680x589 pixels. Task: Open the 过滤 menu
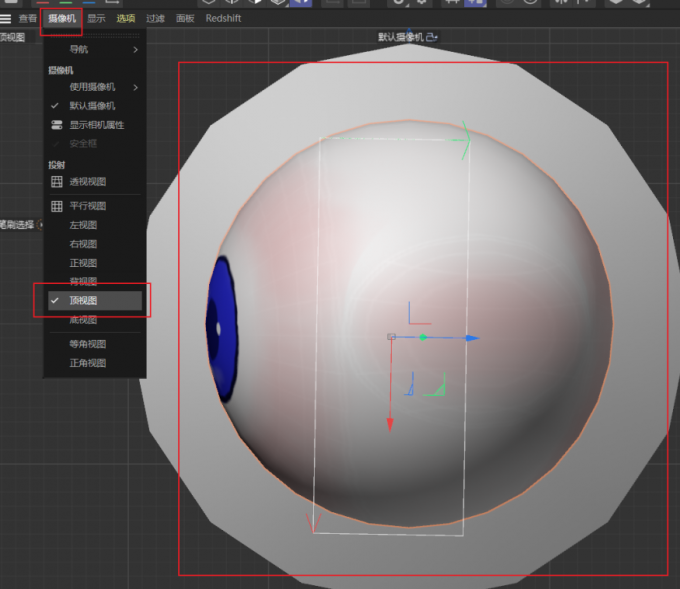click(155, 19)
